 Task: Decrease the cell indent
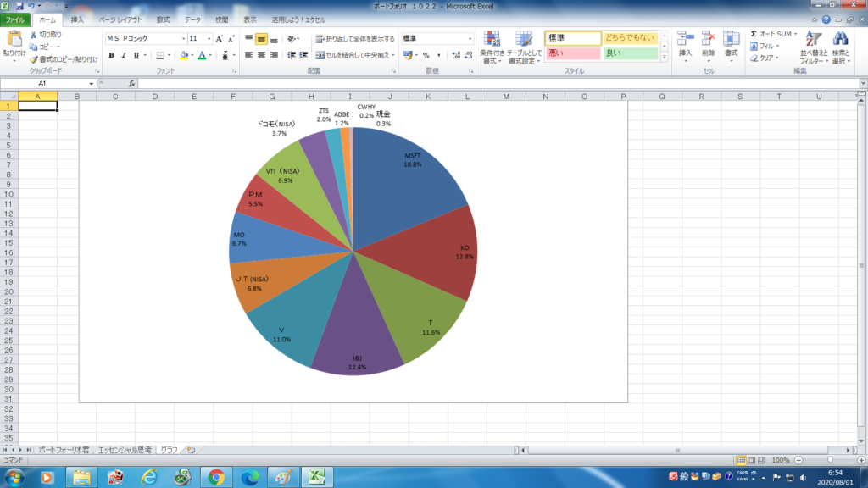[x=292, y=55]
